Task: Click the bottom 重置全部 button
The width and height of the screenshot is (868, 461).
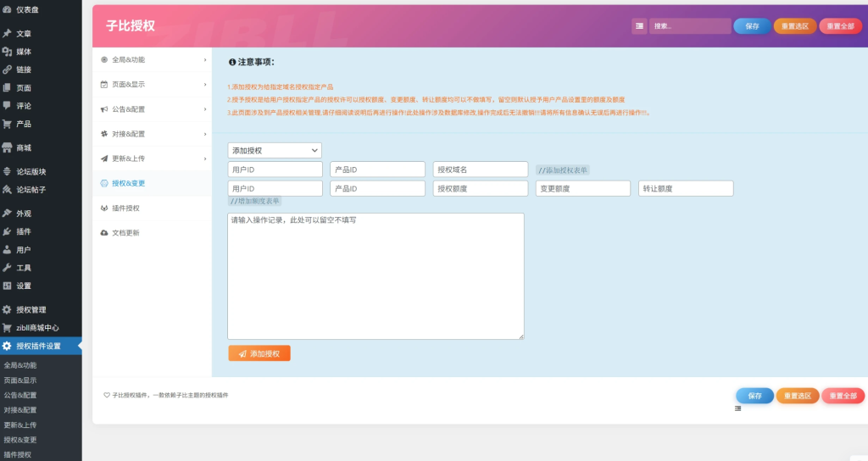Action: pos(843,396)
